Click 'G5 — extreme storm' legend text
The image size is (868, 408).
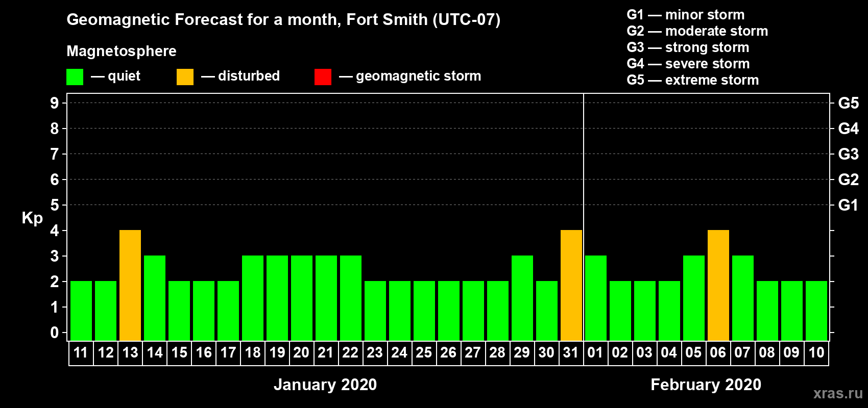click(x=692, y=80)
